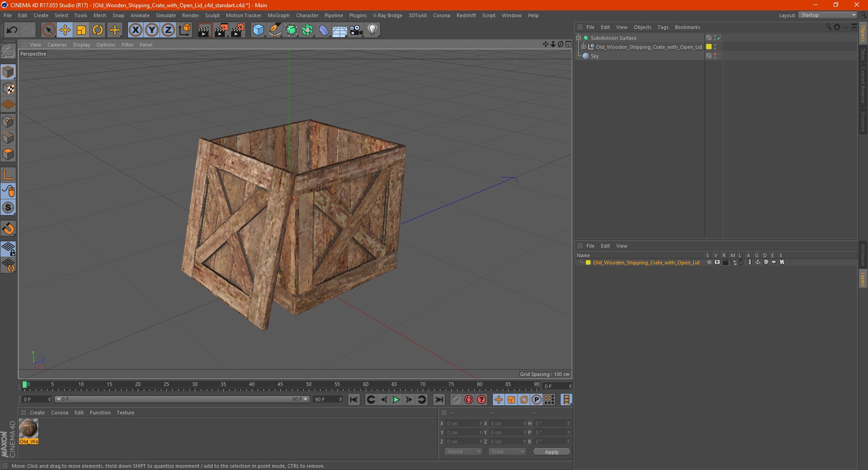This screenshot has height=470, width=868.
Task: Toggle layer visibility eye for crate layer
Action: pyautogui.click(x=717, y=262)
